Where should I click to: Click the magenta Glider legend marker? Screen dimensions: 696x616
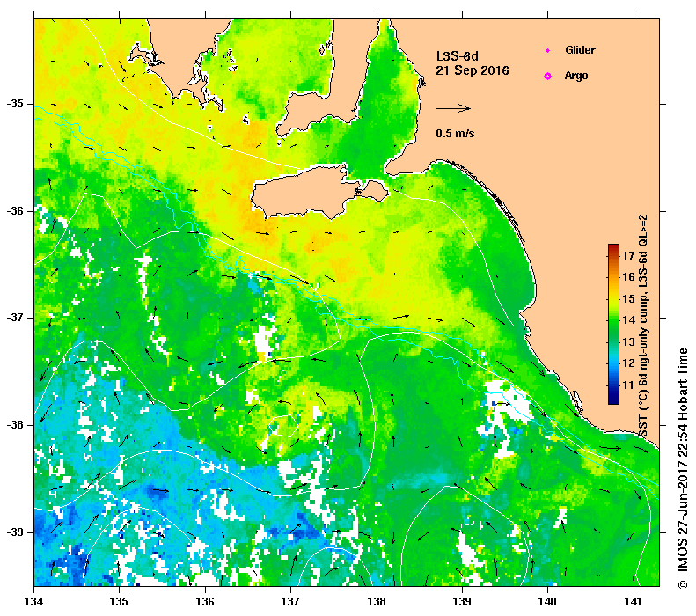pos(548,50)
